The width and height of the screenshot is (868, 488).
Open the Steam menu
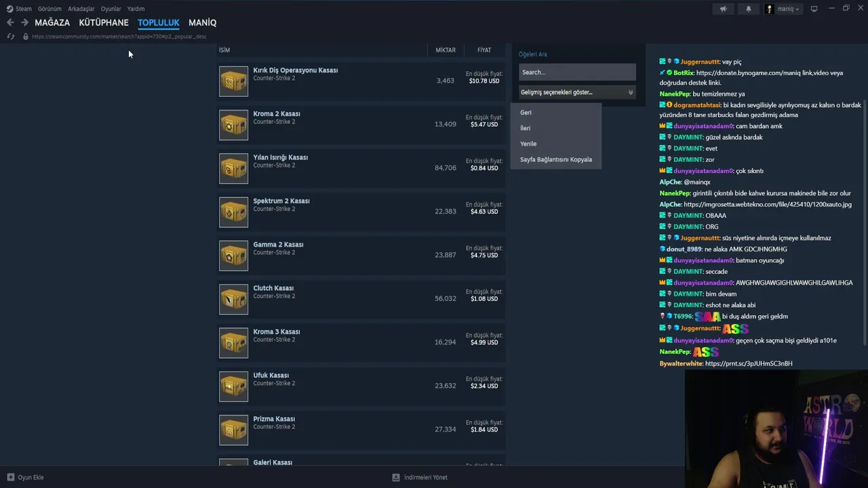click(24, 9)
